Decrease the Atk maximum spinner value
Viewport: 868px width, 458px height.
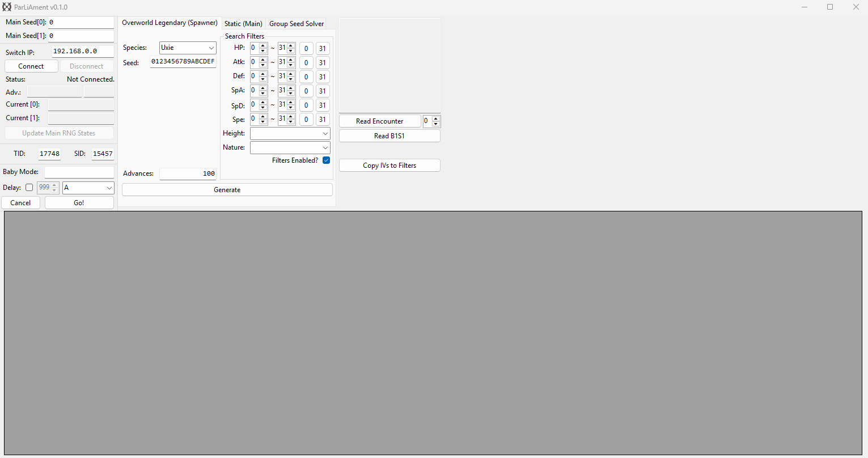coord(291,65)
